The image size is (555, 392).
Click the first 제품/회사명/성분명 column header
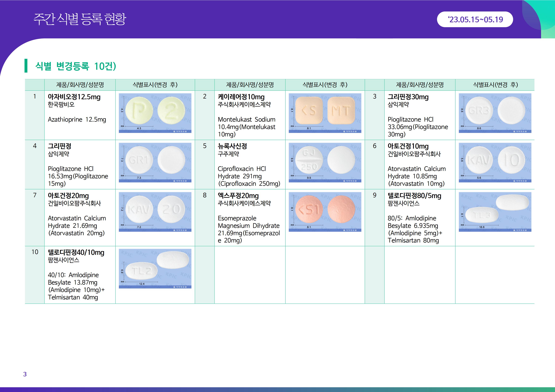[80, 85]
